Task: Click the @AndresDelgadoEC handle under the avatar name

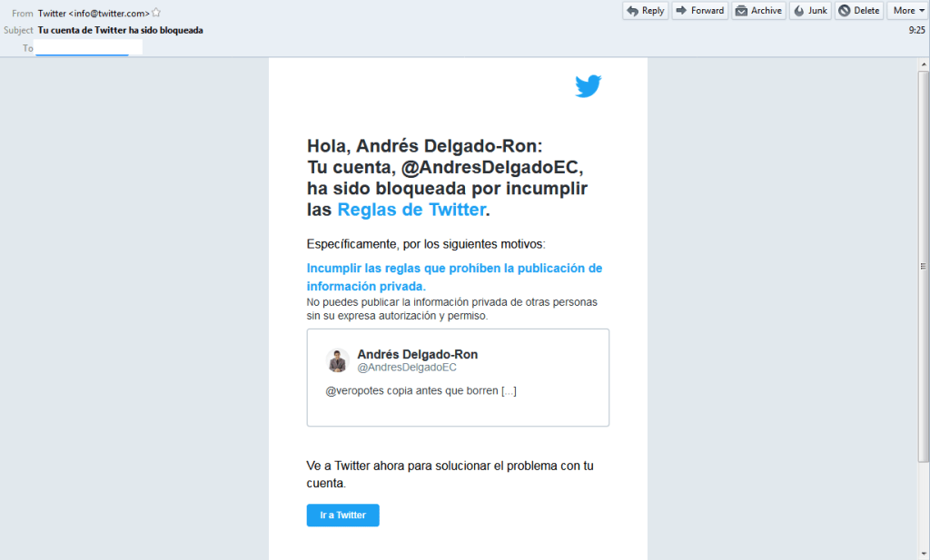Action: (x=406, y=368)
